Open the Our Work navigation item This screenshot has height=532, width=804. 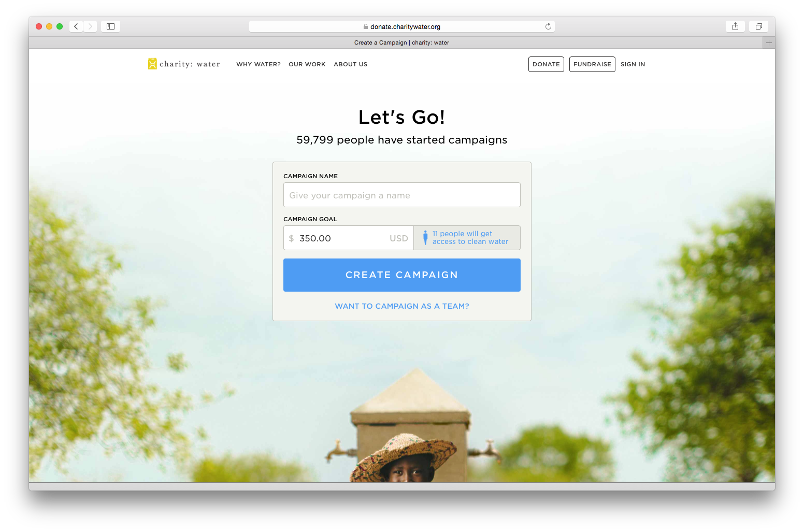pos(307,64)
